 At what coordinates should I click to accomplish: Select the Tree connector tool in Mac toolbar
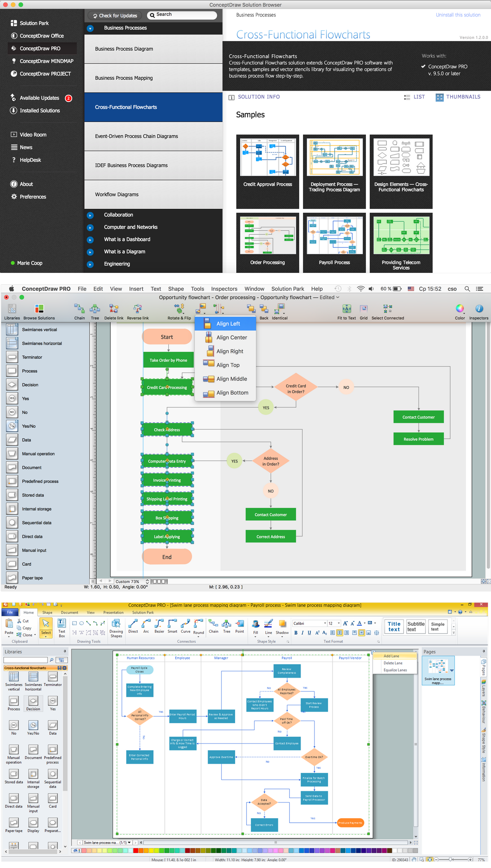(95, 309)
